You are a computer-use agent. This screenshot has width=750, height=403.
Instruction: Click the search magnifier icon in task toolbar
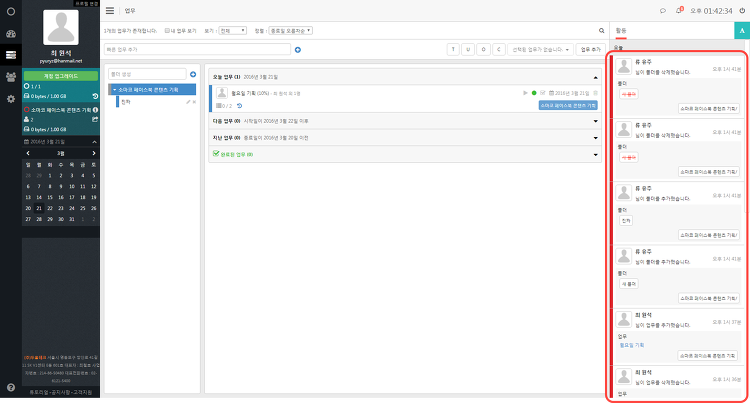click(602, 31)
